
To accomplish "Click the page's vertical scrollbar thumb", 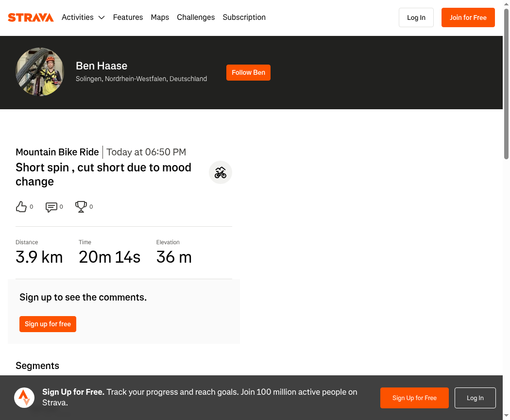I will [x=506, y=84].
